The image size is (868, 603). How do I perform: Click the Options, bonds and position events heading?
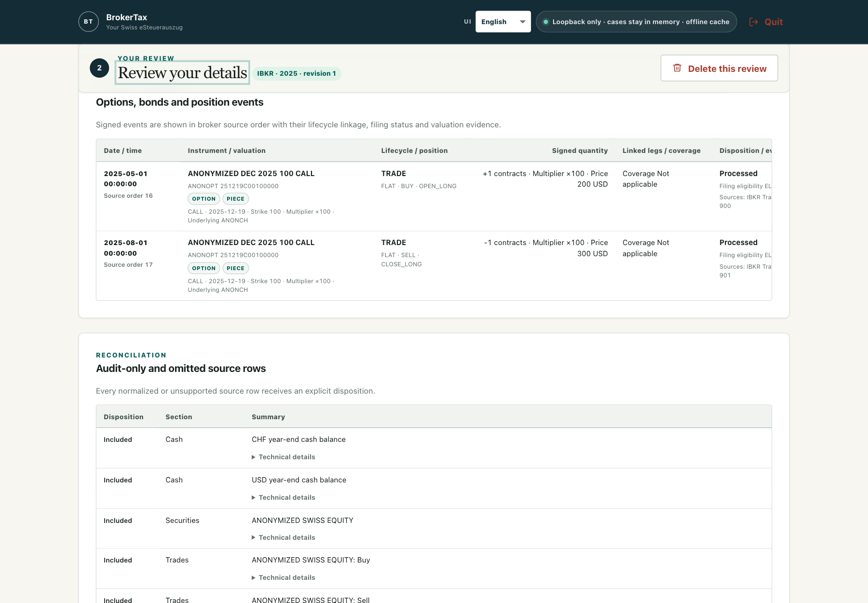coord(179,102)
